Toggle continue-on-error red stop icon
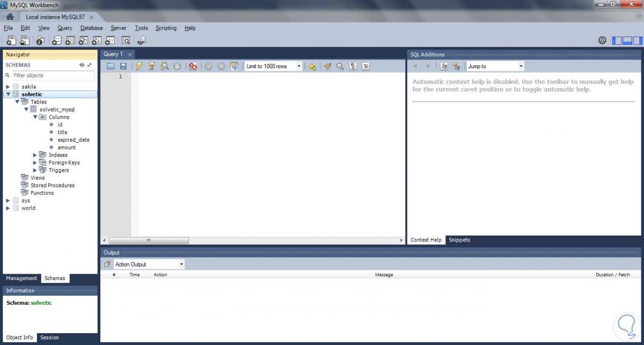This screenshot has width=644, height=345. point(193,66)
